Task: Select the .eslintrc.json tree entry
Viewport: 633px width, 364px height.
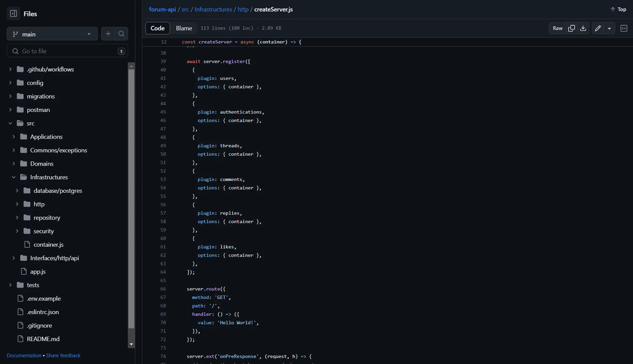Action: [x=43, y=312]
